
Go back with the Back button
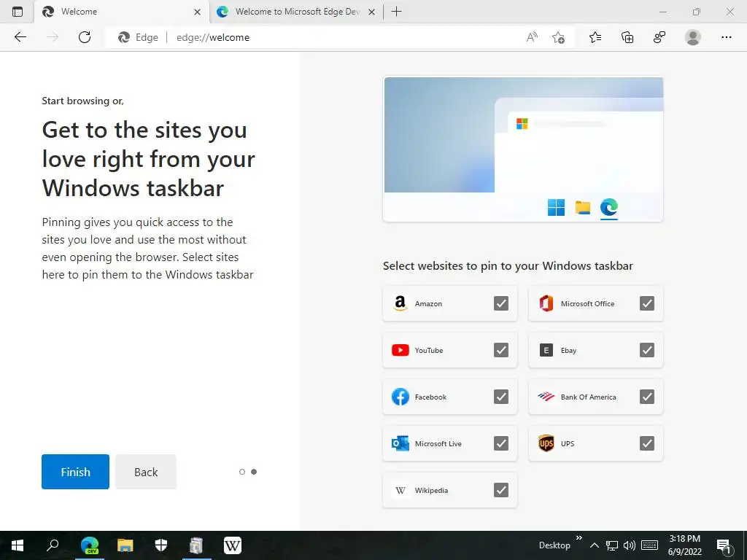click(146, 472)
